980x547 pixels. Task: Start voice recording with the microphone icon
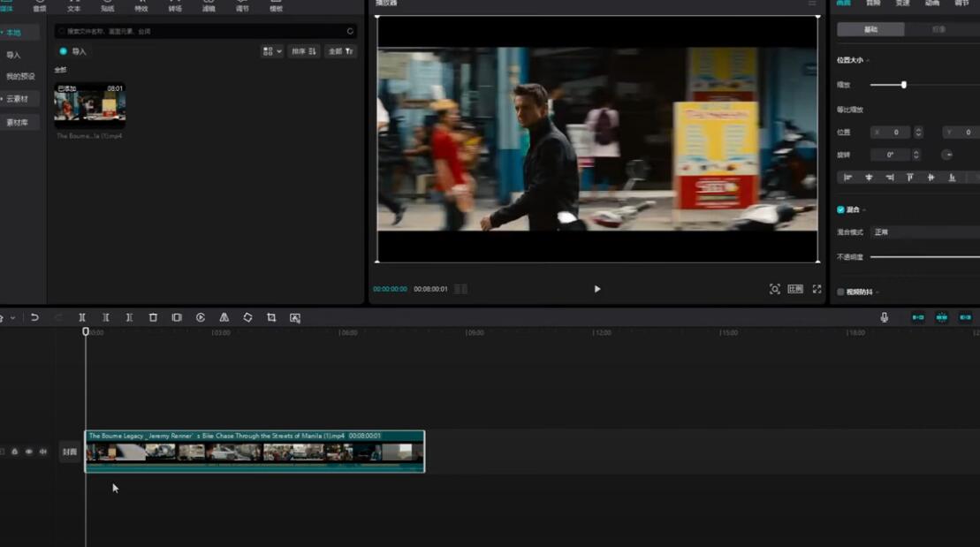pyautogui.click(x=885, y=317)
